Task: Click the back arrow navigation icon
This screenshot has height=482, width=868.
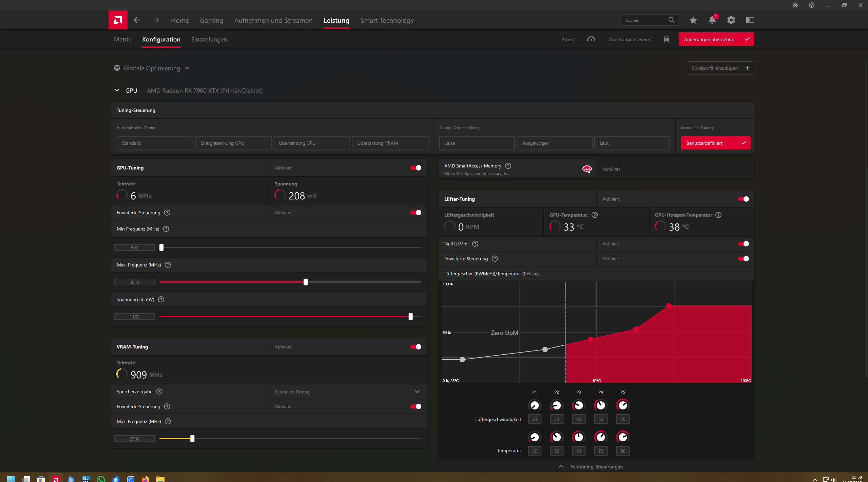Action: coord(137,20)
